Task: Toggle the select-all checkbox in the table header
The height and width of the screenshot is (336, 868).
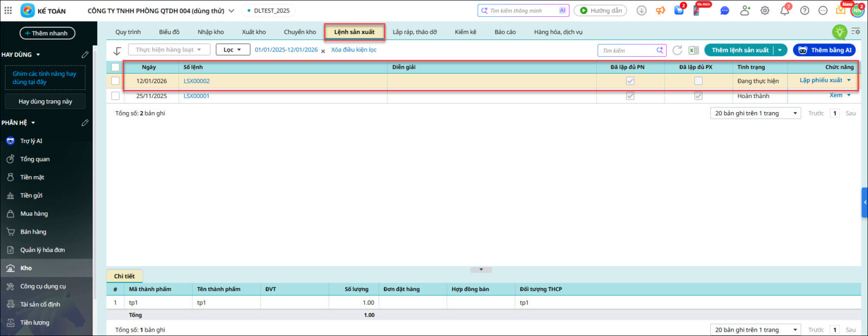Action: point(115,67)
